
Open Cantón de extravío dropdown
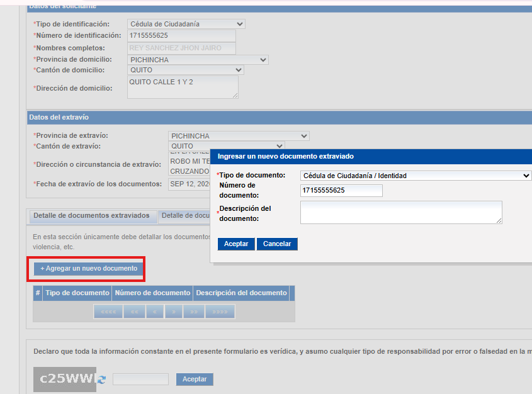point(226,146)
